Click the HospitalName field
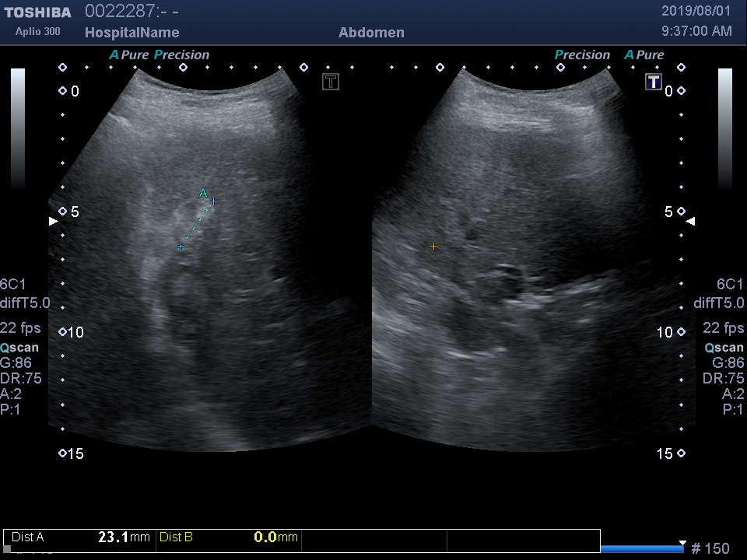 tap(132, 33)
